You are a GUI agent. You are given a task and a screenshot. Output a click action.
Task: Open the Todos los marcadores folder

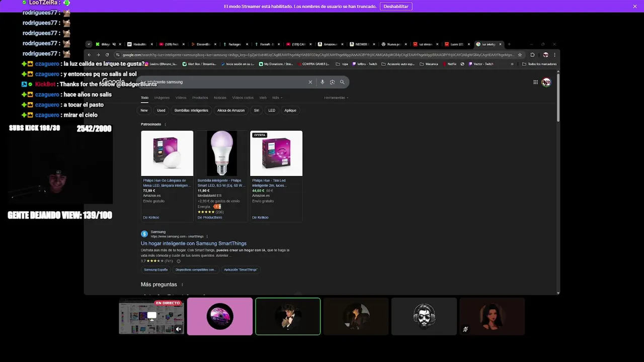539,64
